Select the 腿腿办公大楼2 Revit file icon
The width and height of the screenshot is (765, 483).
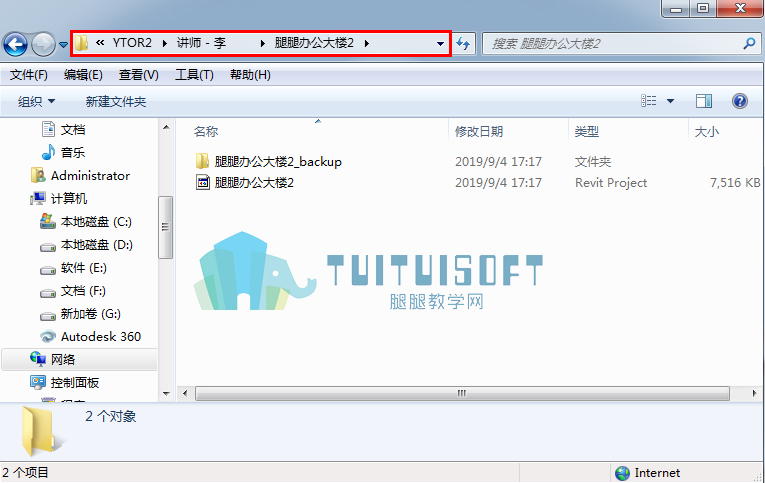pyautogui.click(x=202, y=182)
